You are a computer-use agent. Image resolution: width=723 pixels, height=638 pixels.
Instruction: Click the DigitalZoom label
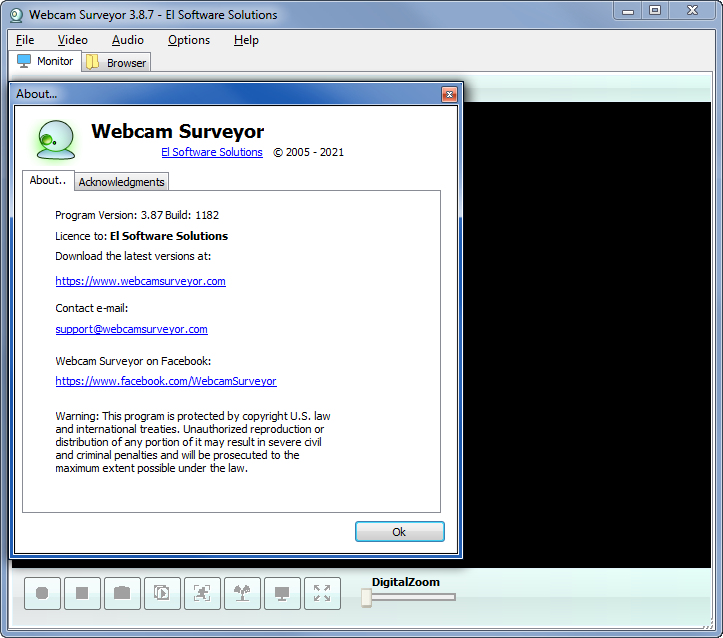click(406, 582)
